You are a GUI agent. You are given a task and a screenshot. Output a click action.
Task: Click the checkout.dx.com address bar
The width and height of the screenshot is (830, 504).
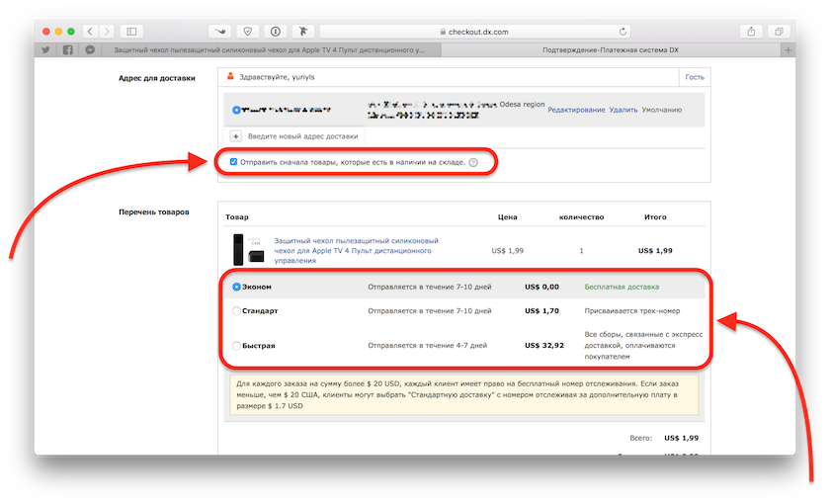coord(473,32)
